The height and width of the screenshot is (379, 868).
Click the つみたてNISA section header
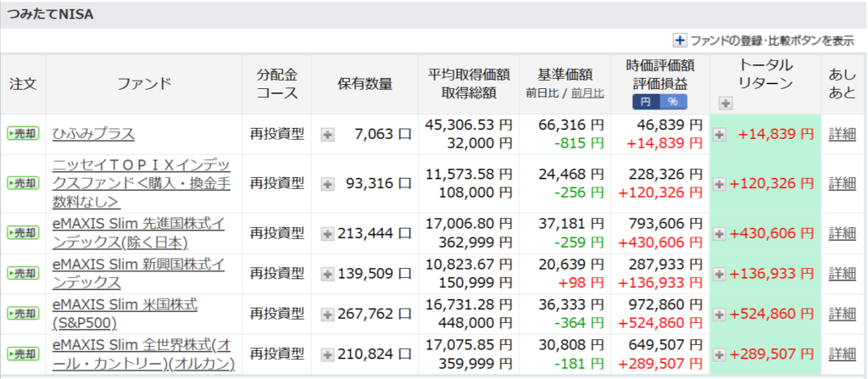(51, 14)
